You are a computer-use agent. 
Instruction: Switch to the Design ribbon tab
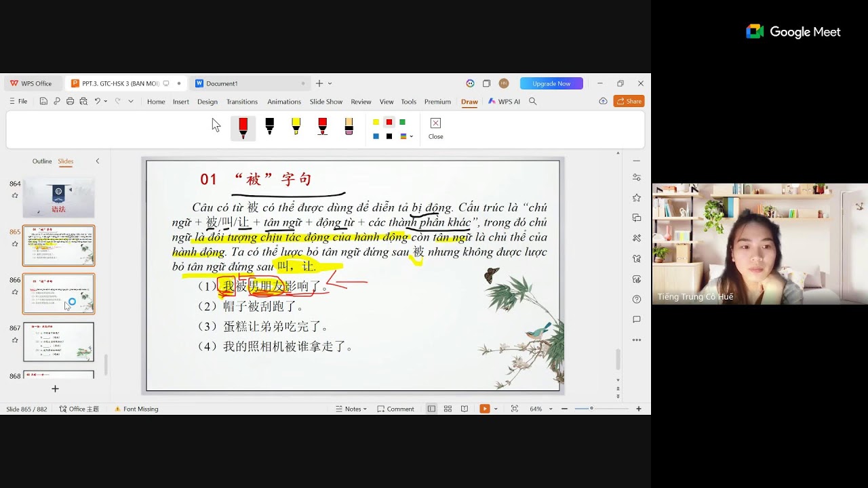208,102
